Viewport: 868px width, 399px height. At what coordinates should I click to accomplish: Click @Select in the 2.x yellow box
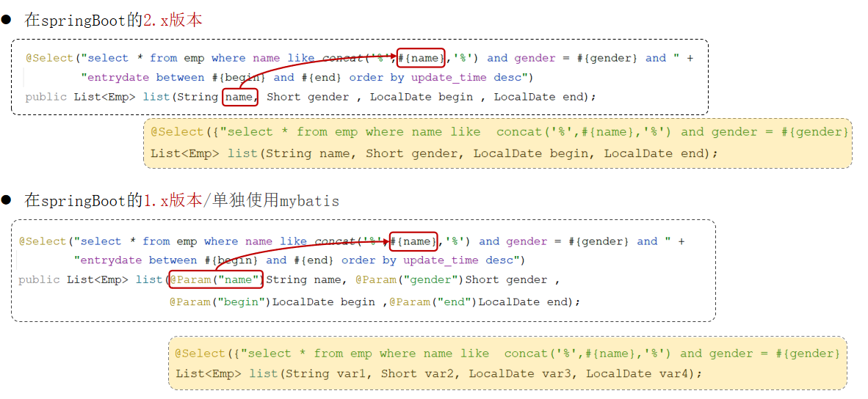(x=177, y=132)
